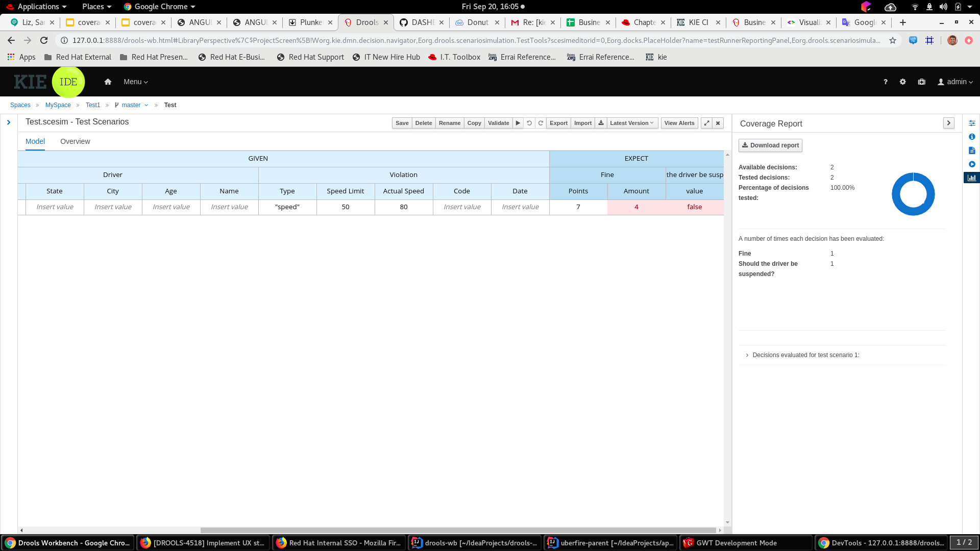Open the info dock icon on right sidebar

click(x=972, y=137)
